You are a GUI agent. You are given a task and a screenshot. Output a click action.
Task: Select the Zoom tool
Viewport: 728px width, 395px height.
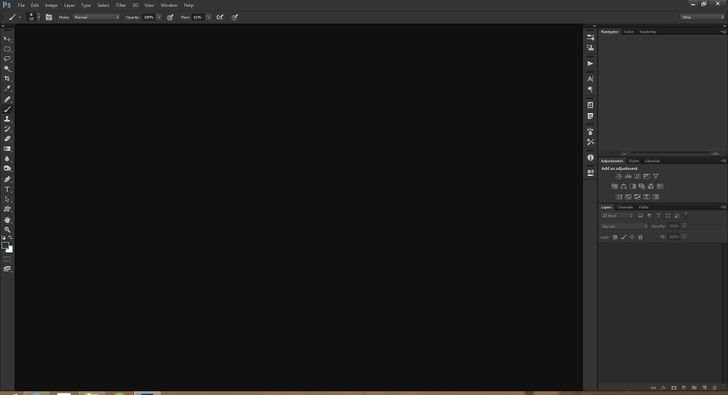(7, 230)
